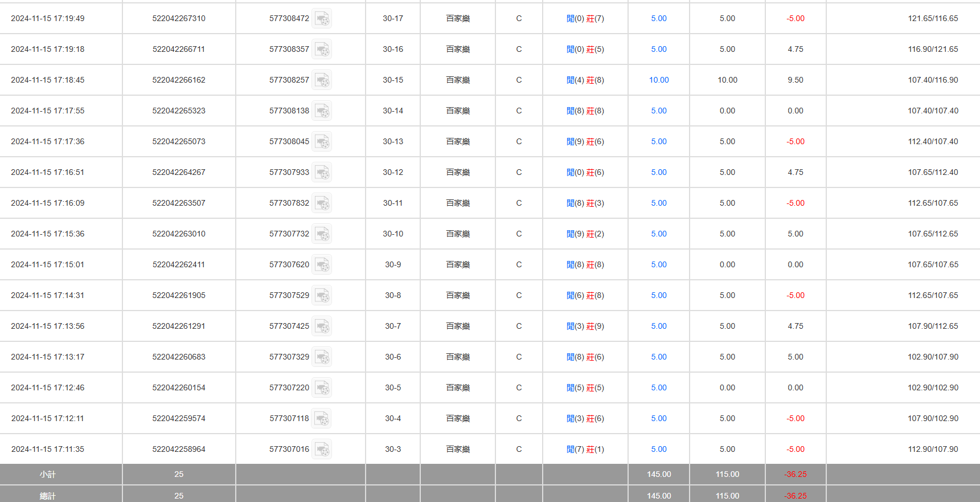The width and height of the screenshot is (980, 502).
Task: Click the 5.00 bet link in row 30-3
Action: tap(659, 450)
